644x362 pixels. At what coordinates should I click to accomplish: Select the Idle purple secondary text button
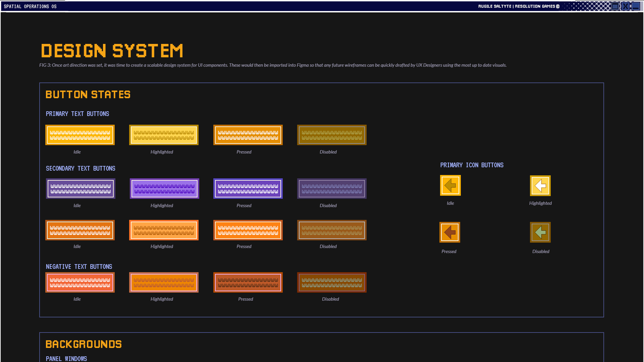pos(80,188)
